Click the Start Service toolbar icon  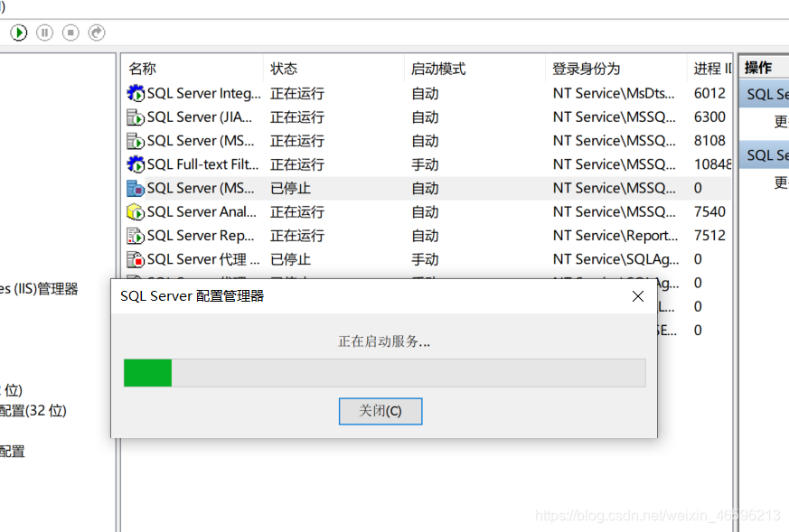point(19,33)
